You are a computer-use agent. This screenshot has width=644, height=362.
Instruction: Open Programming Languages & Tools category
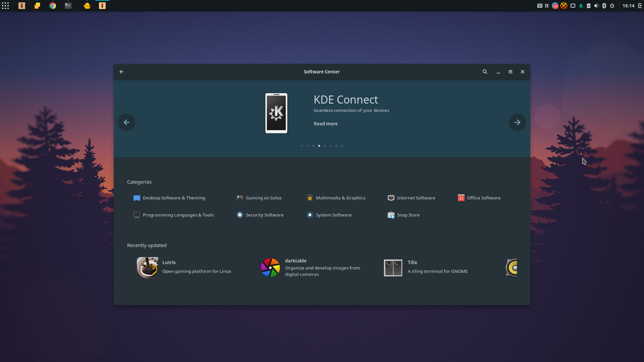tap(173, 215)
